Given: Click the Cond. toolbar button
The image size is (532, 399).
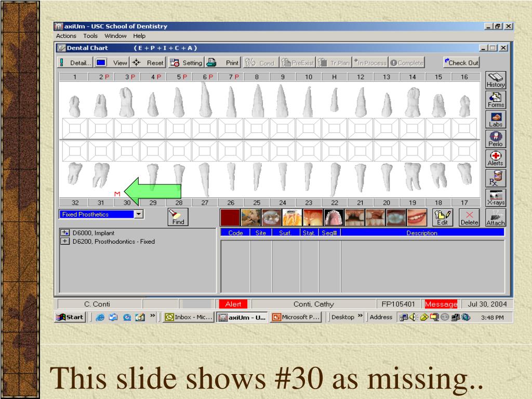Looking at the screenshot, I should [260, 63].
